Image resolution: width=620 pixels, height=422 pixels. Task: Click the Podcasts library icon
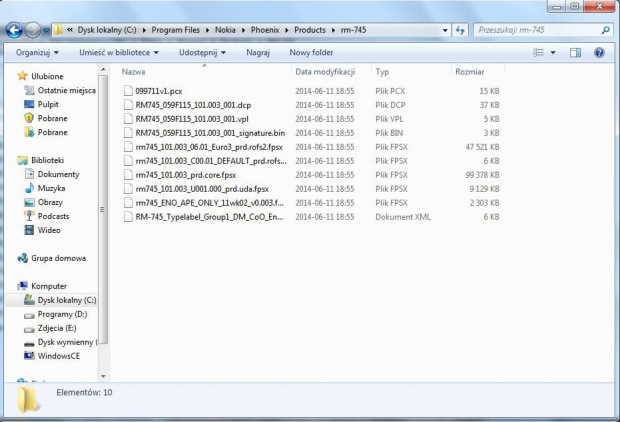(x=29, y=216)
